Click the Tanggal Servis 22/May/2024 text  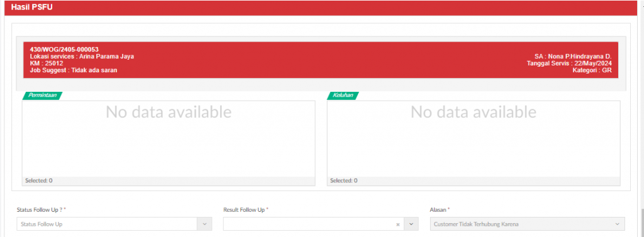(569, 63)
